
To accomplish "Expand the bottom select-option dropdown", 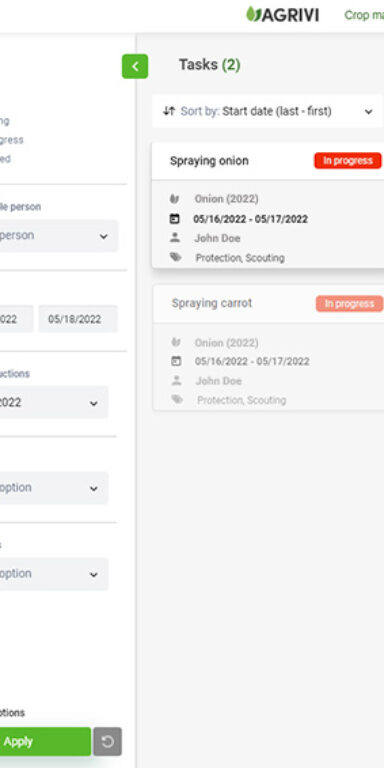I will [x=54, y=574].
